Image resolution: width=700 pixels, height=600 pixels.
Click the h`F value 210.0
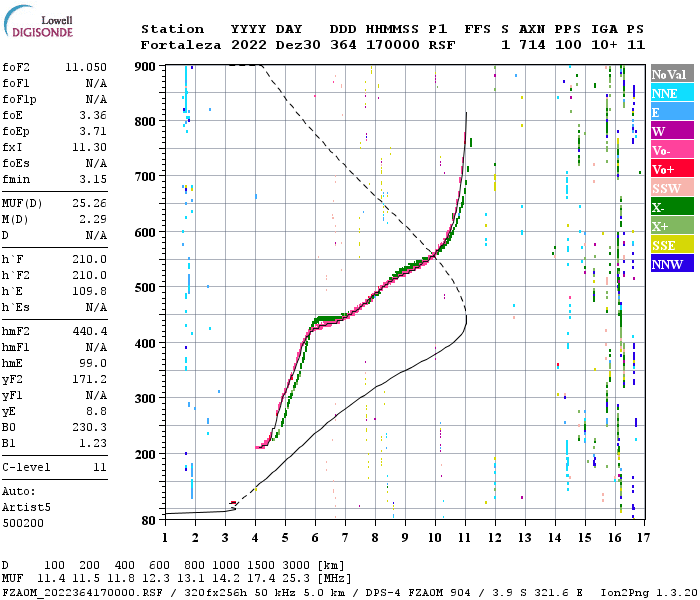(x=89, y=259)
